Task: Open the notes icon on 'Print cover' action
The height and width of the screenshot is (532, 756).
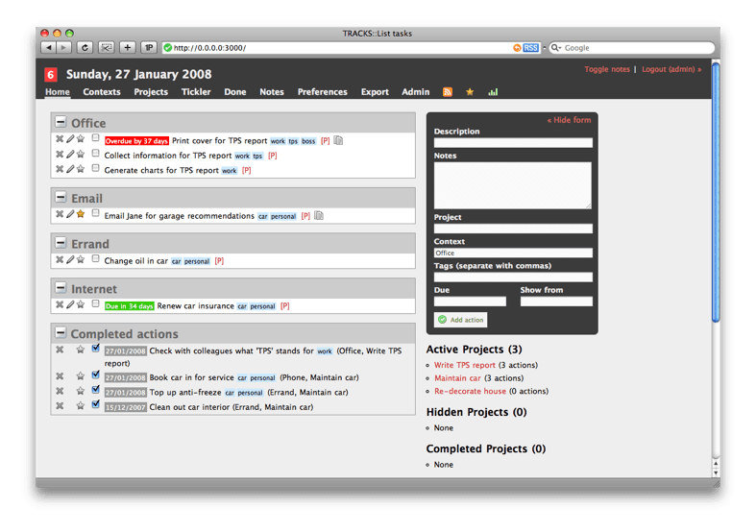Action: [x=339, y=141]
